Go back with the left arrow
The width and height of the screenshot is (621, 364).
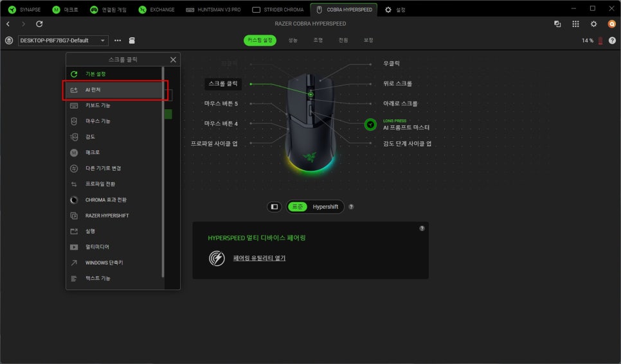(x=8, y=24)
